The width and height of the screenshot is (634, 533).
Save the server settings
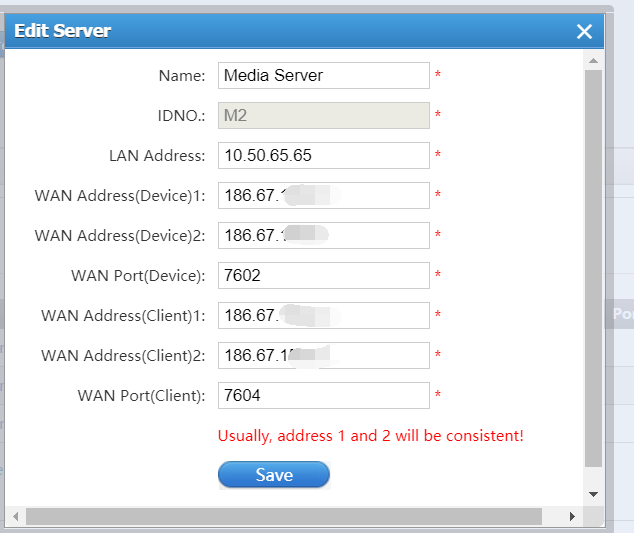click(274, 475)
